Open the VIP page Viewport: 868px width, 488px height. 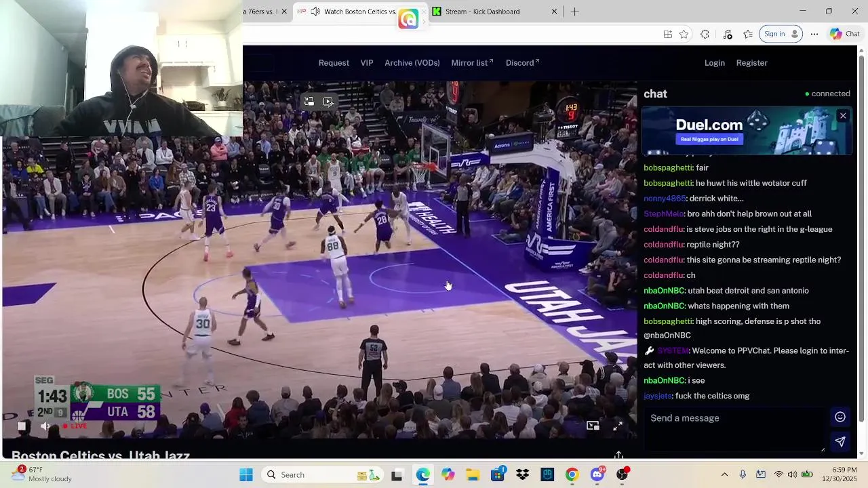click(x=367, y=63)
